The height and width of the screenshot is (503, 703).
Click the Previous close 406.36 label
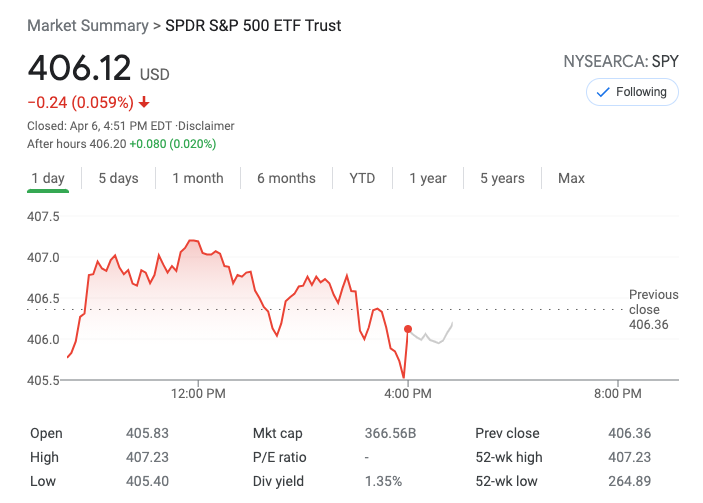click(653, 309)
